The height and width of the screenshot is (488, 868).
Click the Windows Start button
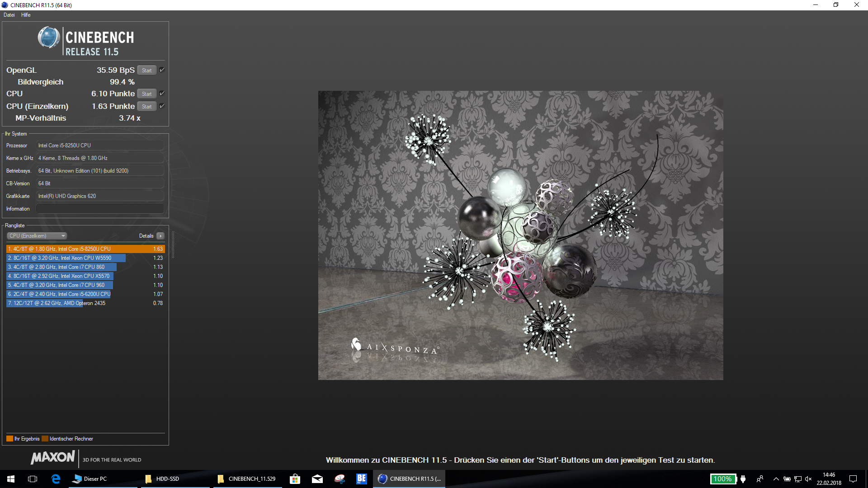pyautogui.click(x=11, y=479)
